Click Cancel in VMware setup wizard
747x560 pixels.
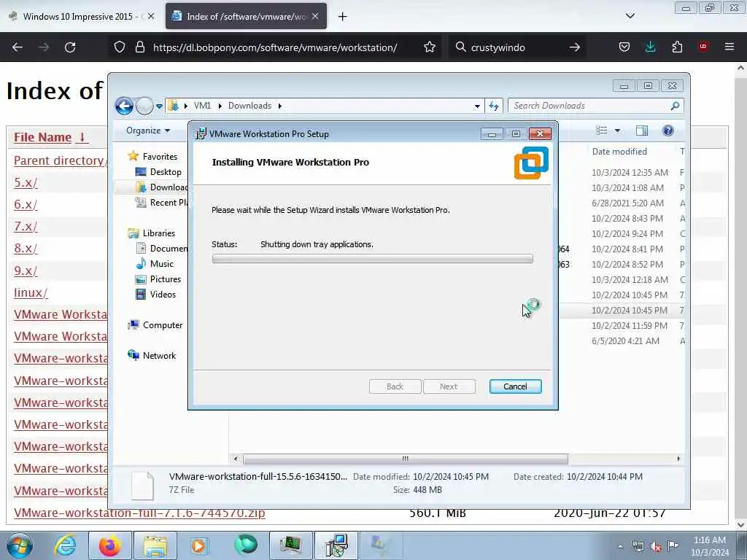point(516,386)
